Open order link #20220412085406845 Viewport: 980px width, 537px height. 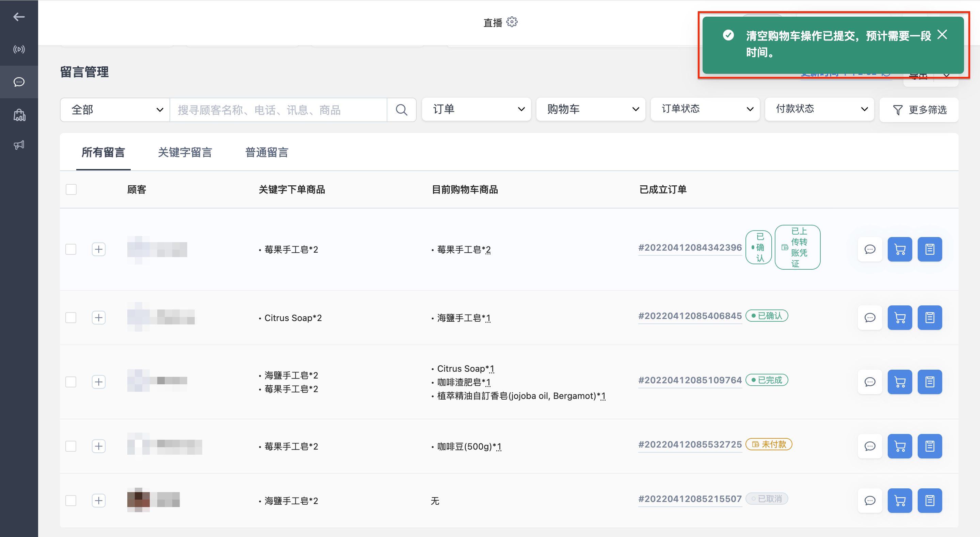pos(690,316)
